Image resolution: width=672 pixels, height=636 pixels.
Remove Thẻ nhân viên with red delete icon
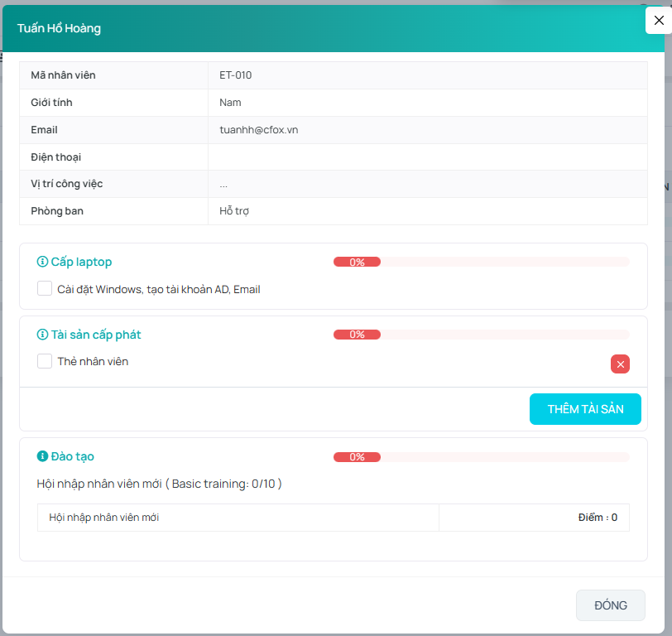(x=620, y=364)
